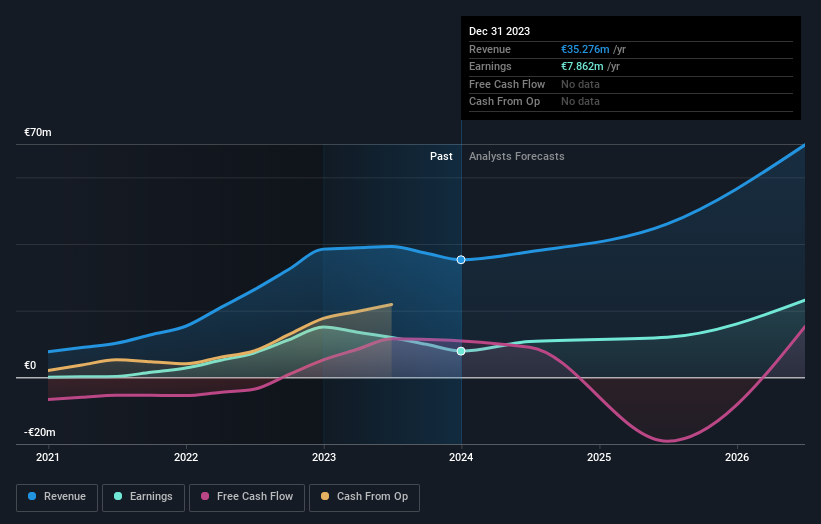821x524 pixels.
Task: Click the €35.276m revenue value
Action: click(x=585, y=49)
